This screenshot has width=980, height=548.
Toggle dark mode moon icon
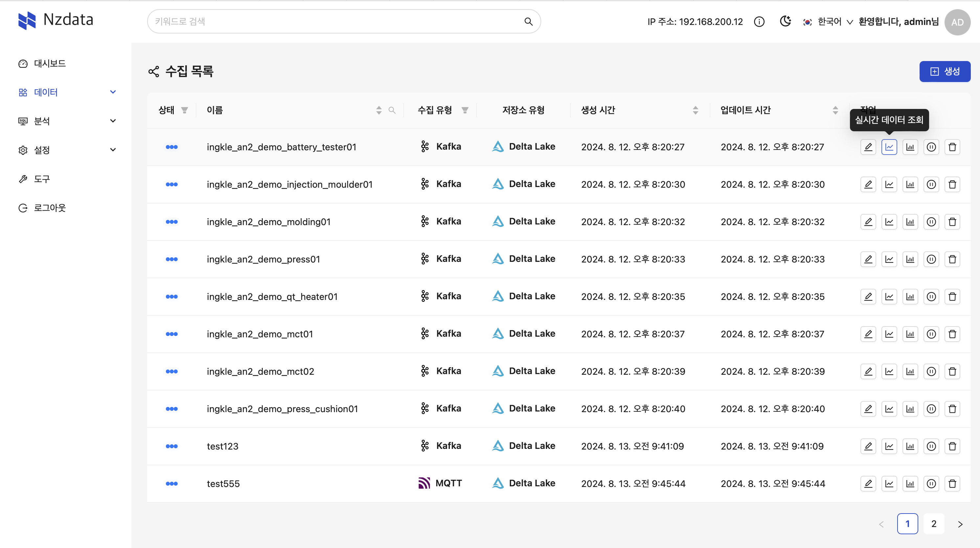click(785, 21)
